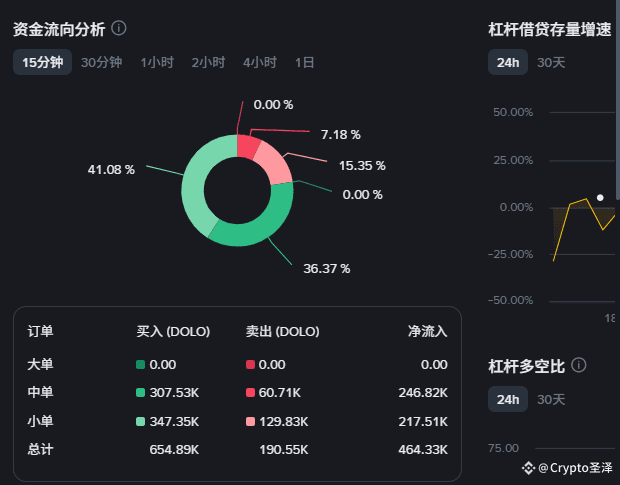Click the vertical scrollbar on right edge
This screenshot has width=620, height=485.
pyautogui.click(x=618, y=99)
